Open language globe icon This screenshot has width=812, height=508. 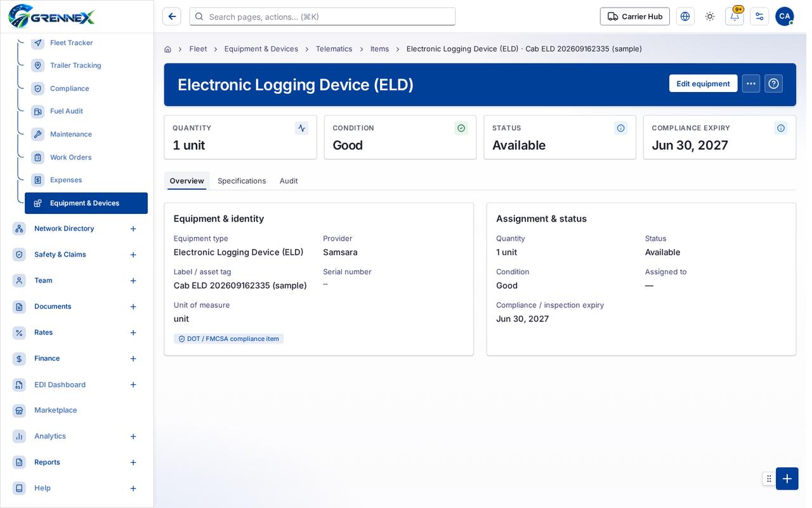[685, 17]
